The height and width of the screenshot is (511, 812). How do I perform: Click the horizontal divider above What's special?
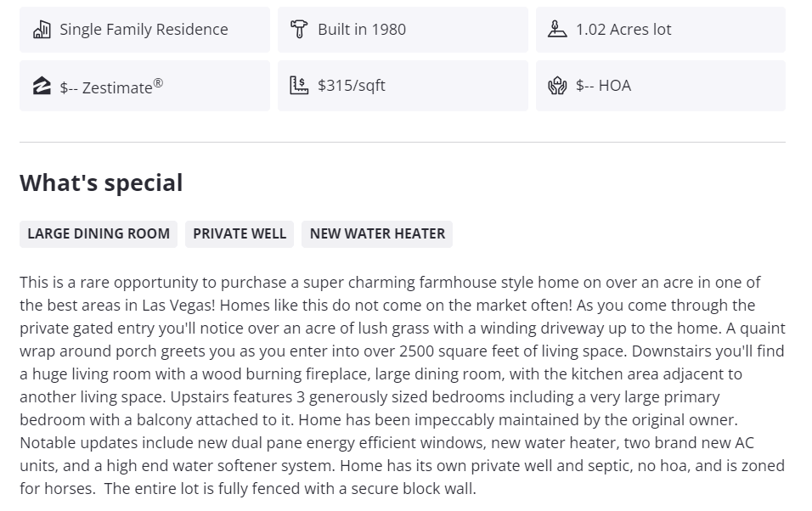click(402, 142)
